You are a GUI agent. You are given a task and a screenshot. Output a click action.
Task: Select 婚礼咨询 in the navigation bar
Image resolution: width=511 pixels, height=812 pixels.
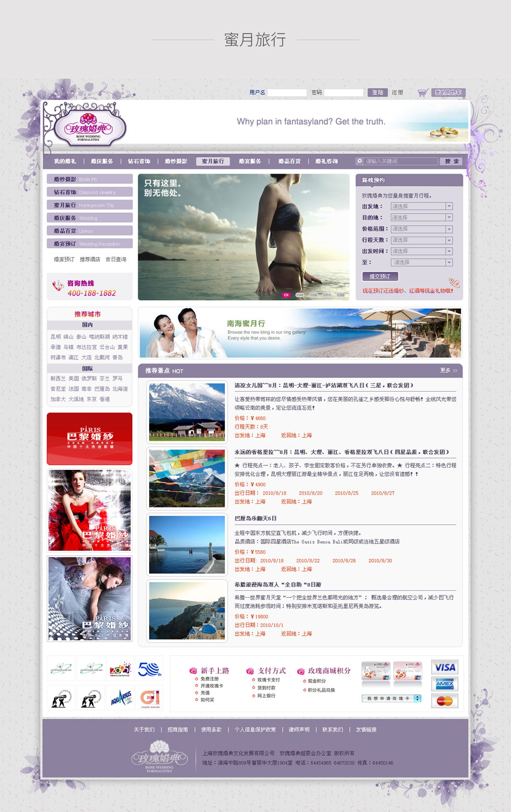326,162
